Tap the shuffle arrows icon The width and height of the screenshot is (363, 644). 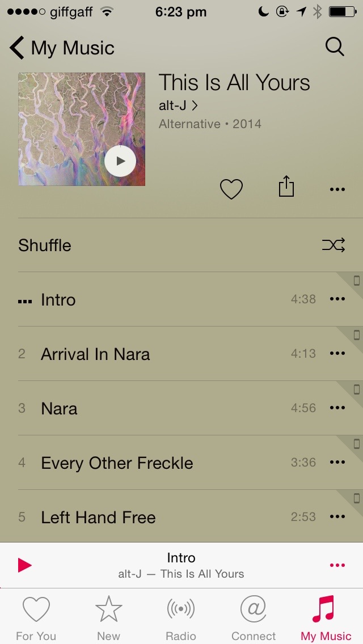point(334,245)
